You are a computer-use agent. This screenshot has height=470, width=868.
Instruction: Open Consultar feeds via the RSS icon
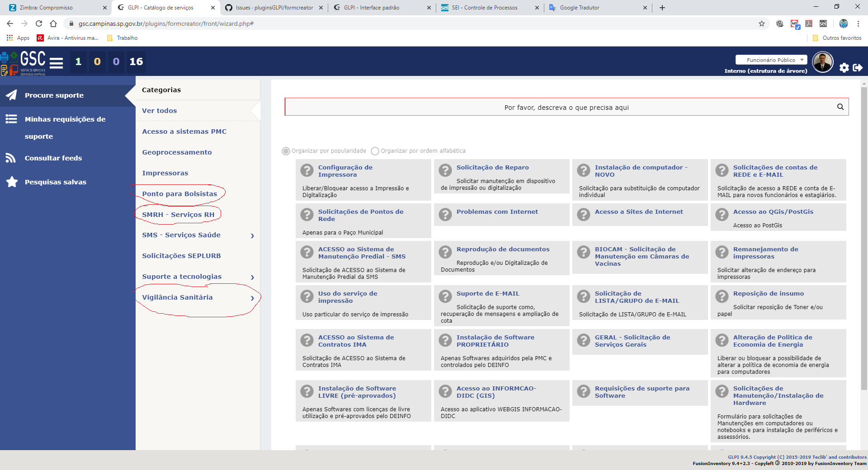(x=11, y=158)
